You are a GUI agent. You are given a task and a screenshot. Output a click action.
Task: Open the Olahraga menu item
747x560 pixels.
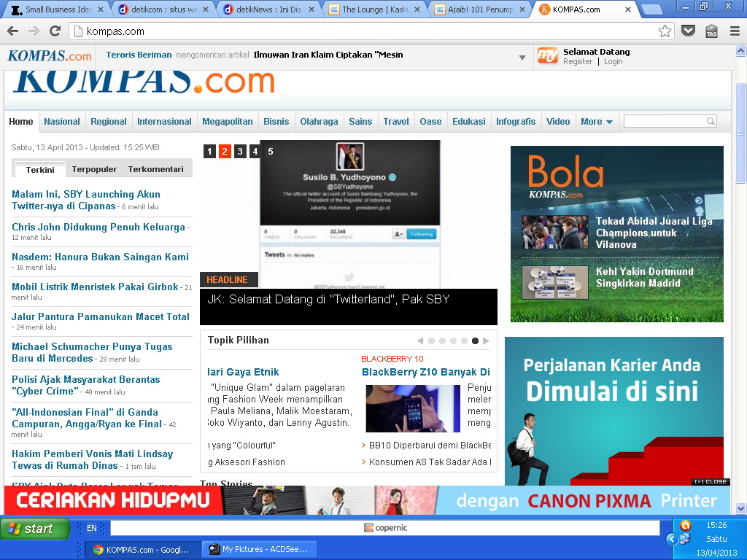point(319,122)
